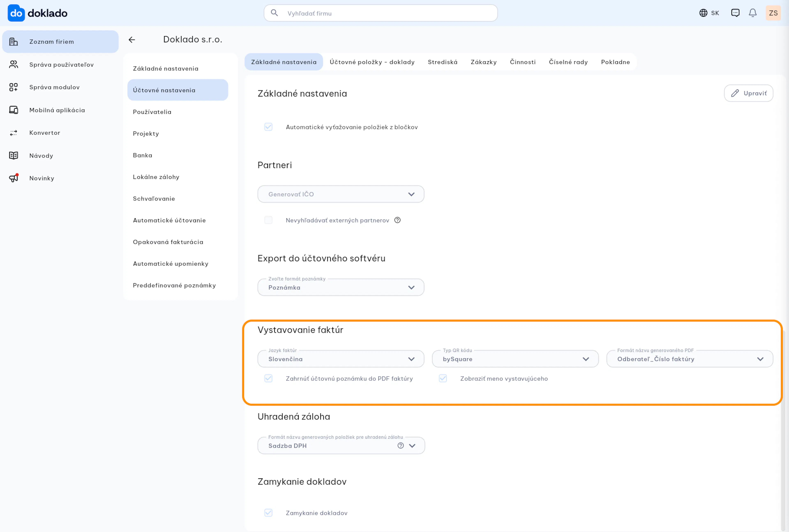This screenshot has width=789, height=532.
Task: Open Návody in main navigation
Action: pyautogui.click(x=60, y=155)
